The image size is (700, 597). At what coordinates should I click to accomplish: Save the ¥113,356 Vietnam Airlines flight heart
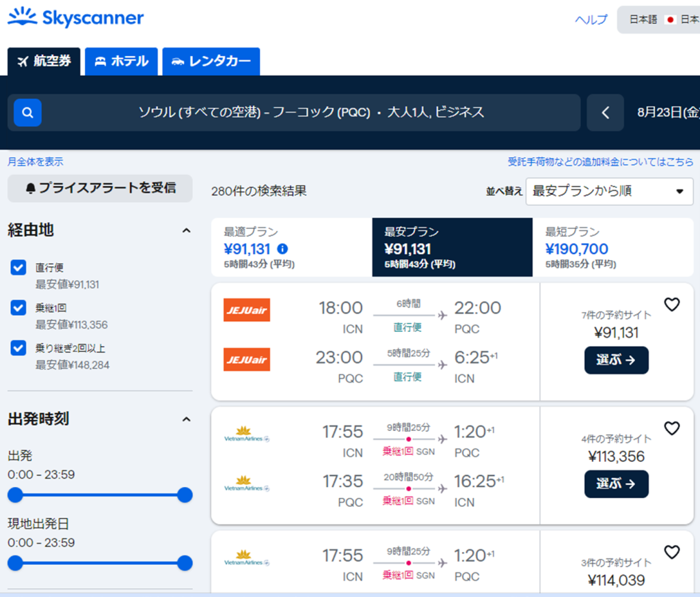click(x=672, y=428)
